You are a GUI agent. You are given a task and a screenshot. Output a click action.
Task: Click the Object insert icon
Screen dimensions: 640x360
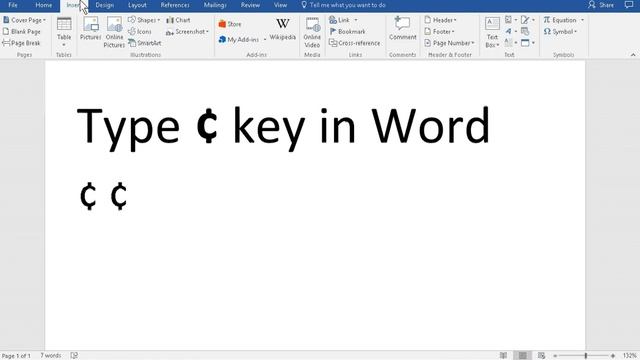(x=525, y=42)
